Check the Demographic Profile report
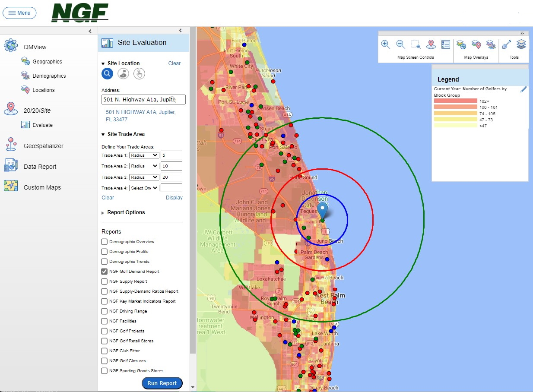Viewport: 533px width, 392px height. (x=104, y=252)
